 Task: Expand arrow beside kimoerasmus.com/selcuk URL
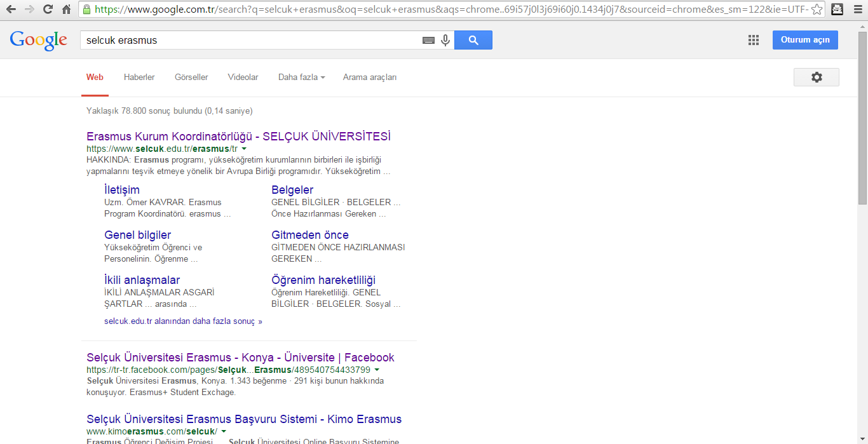tap(224, 431)
